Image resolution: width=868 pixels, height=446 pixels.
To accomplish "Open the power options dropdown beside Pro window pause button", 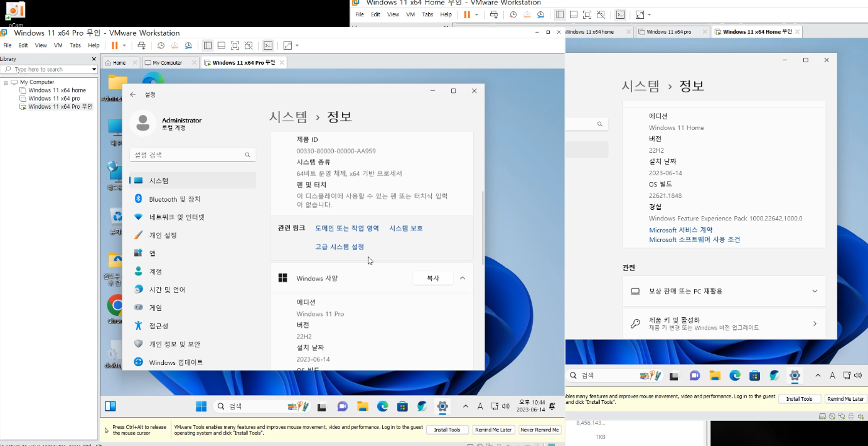I will point(124,45).
